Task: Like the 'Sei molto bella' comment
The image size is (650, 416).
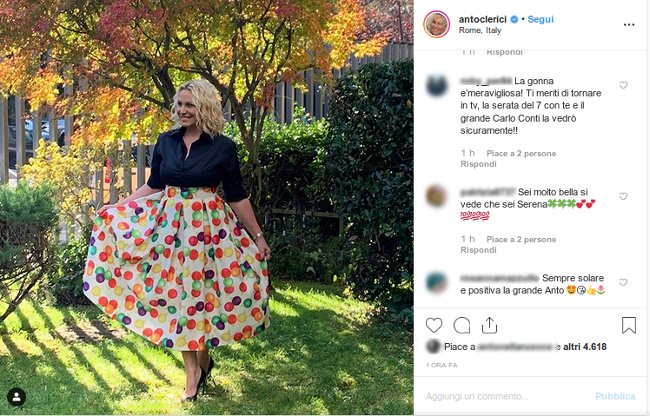Action: pos(623,196)
